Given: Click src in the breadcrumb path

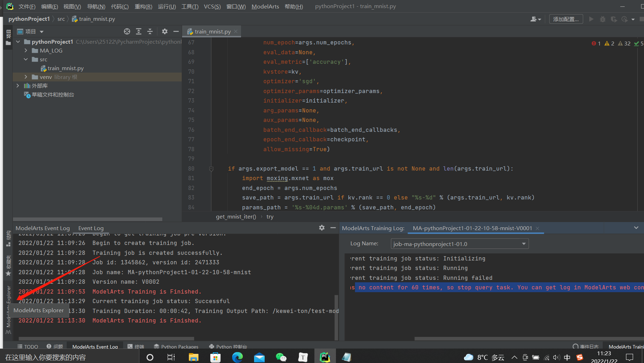Looking at the screenshot, I should click(61, 19).
